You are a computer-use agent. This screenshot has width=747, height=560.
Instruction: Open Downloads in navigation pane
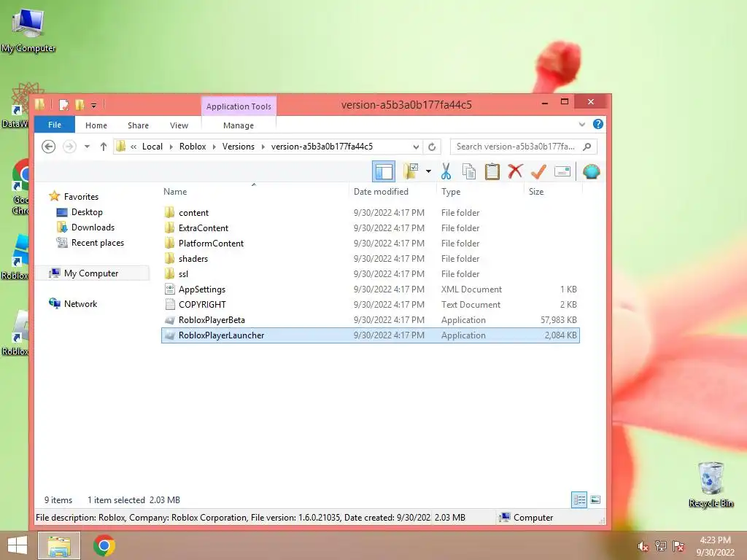[x=86, y=227]
